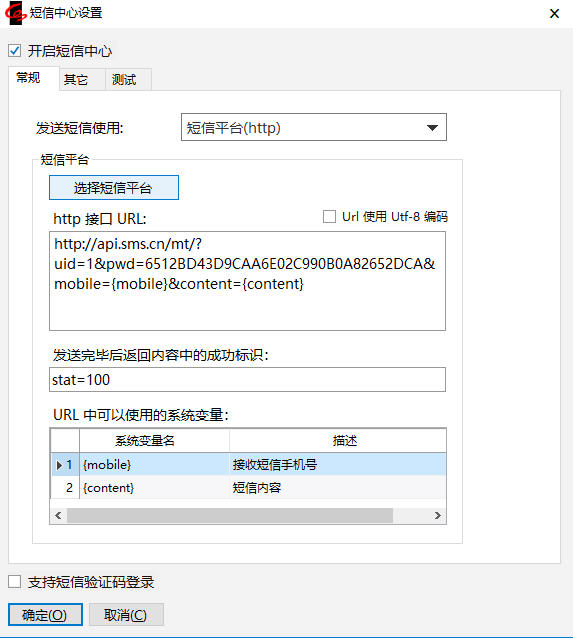The height and width of the screenshot is (639, 573).
Task: Select the 常规 tab
Action: pos(29,78)
